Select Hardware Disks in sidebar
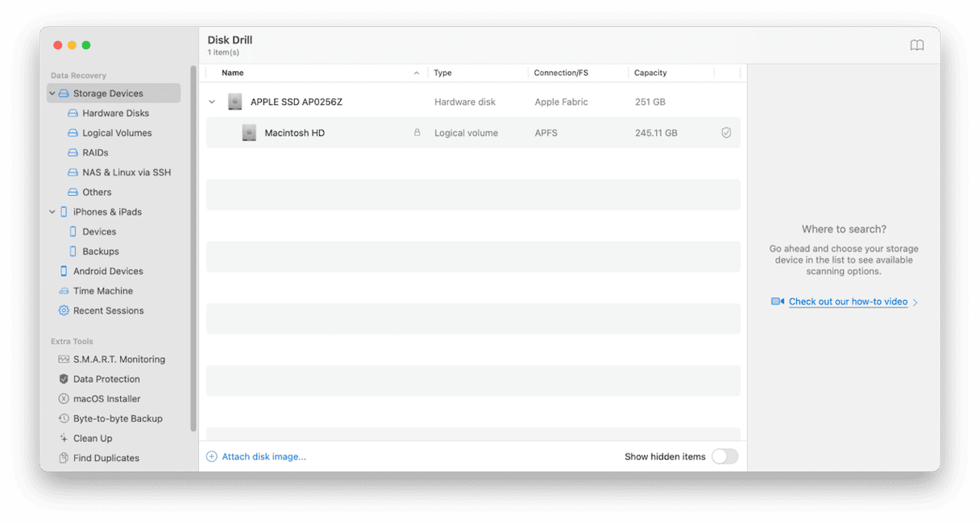980x524 pixels. pos(115,114)
